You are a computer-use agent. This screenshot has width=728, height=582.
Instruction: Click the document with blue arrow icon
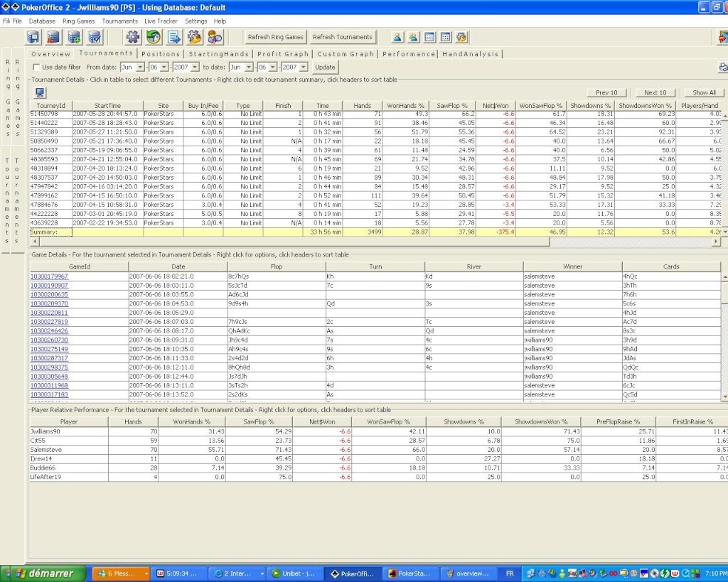tap(174, 37)
